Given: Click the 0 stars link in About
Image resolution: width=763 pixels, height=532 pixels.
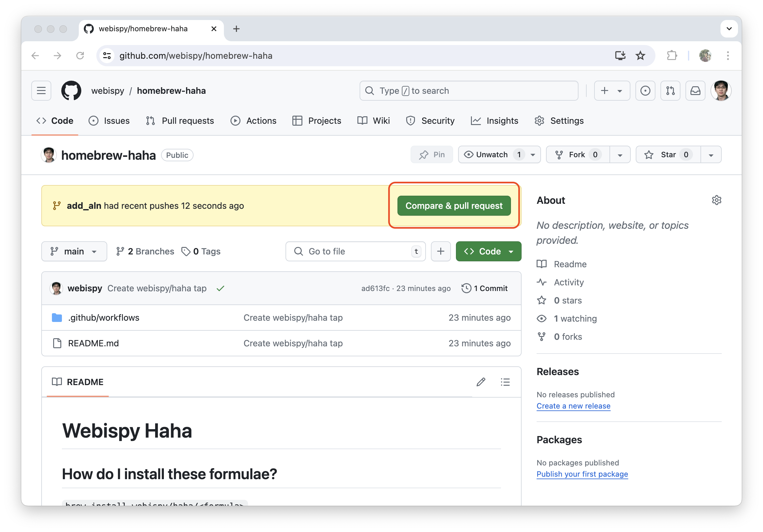Looking at the screenshot, I should 560,300.
